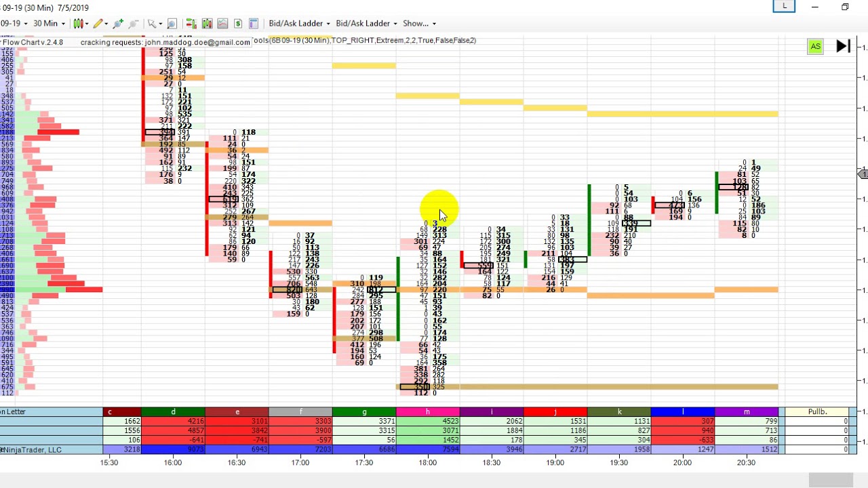Click the green AS button
This screenshot has width=868, height=488.
point(815,46)
